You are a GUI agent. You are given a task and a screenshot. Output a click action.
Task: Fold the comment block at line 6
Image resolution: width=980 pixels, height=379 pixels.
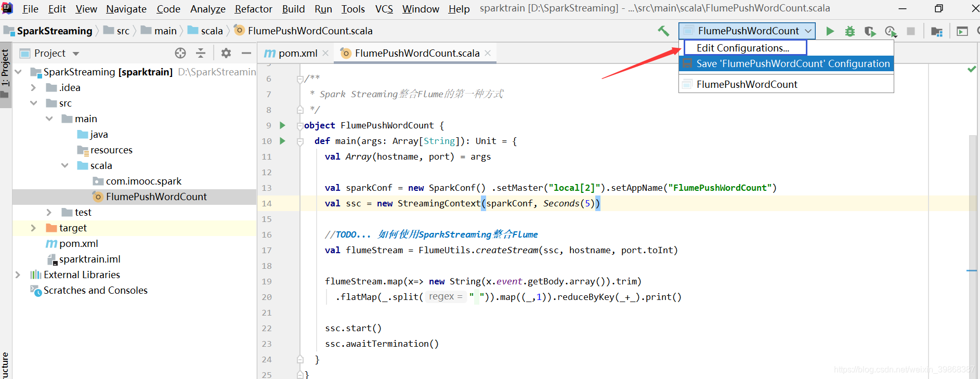(x=300, y=79)
